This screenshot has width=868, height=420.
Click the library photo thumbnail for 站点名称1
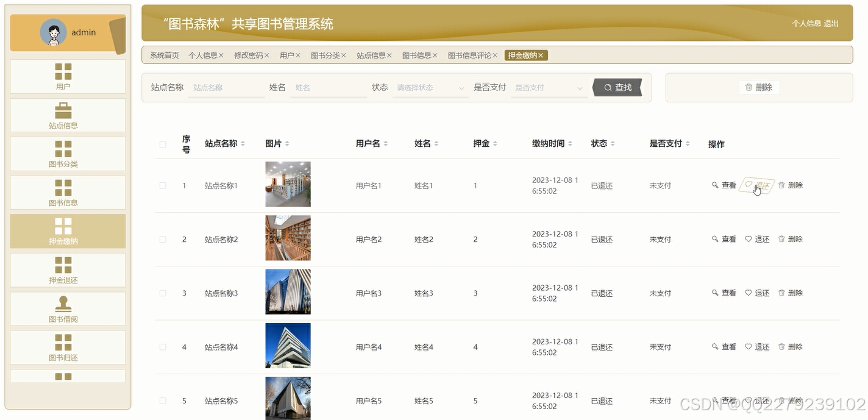coord(288,184)
